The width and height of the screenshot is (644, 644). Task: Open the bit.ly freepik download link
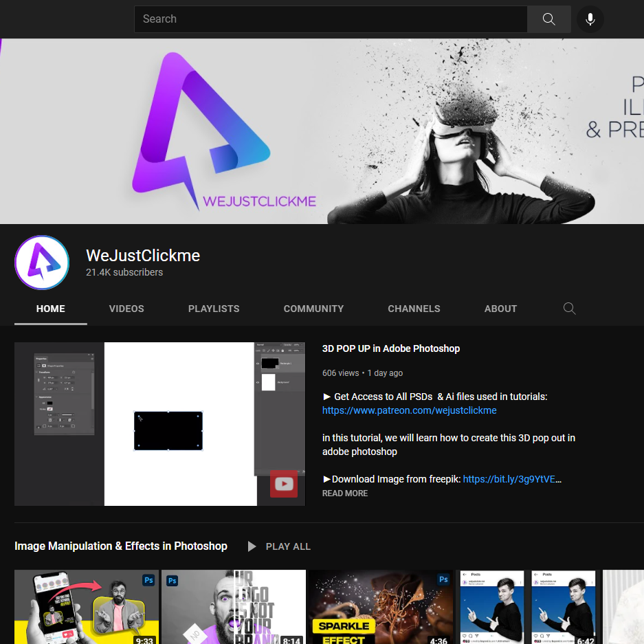(x=509, y=479)
